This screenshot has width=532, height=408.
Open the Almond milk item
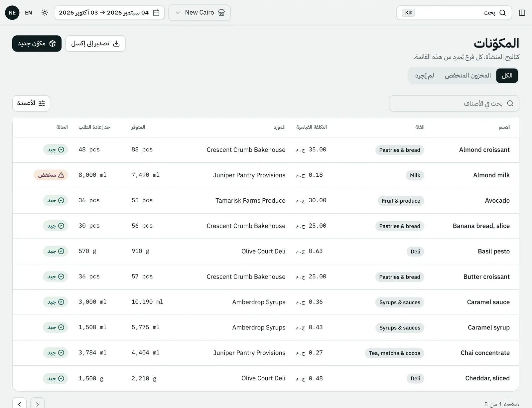click(491, 175)
